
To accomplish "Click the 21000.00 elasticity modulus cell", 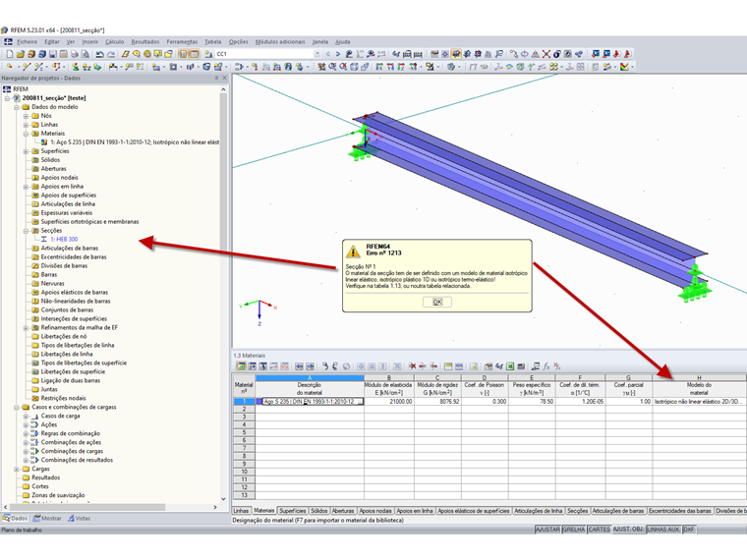I will point(389,402).
